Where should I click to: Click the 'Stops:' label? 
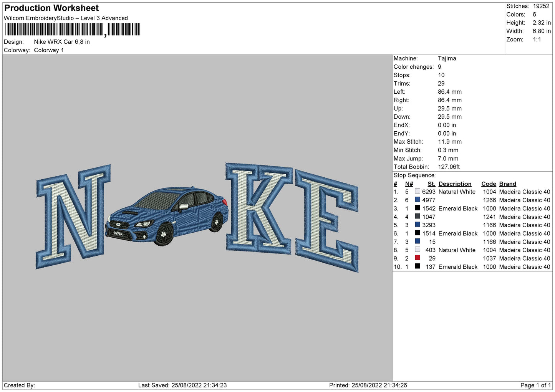402,75
